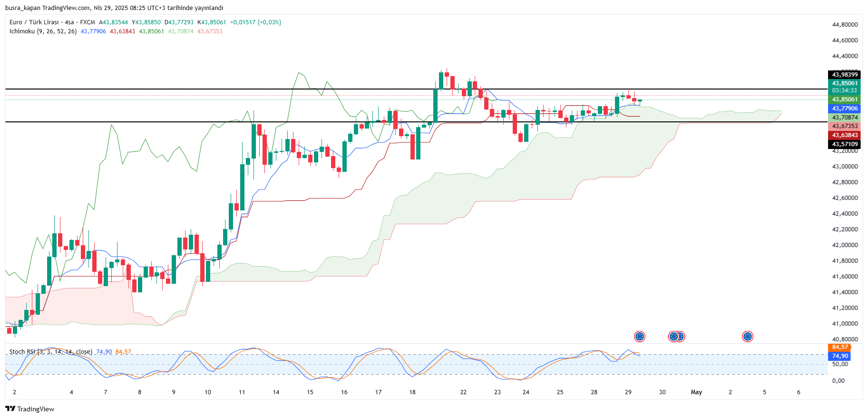Screen dimensions: 868x418
Task: Click the May label on time axis
Action: (x=696, y=392)
